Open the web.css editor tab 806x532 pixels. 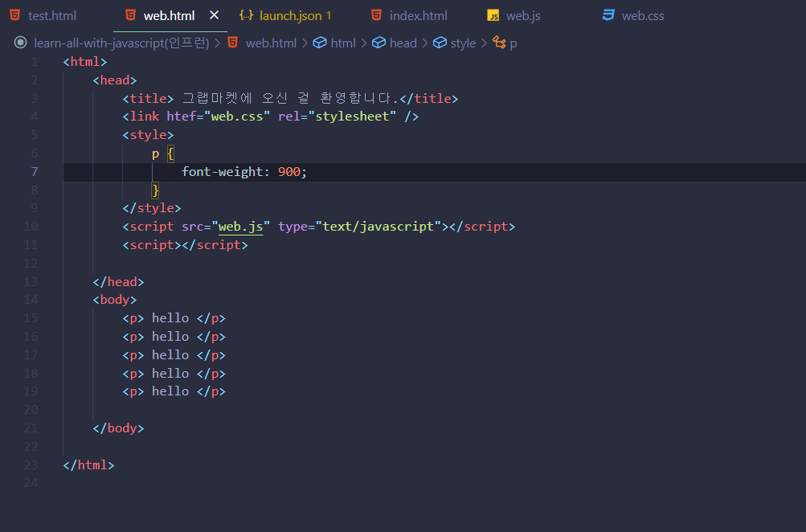point(643,15)
